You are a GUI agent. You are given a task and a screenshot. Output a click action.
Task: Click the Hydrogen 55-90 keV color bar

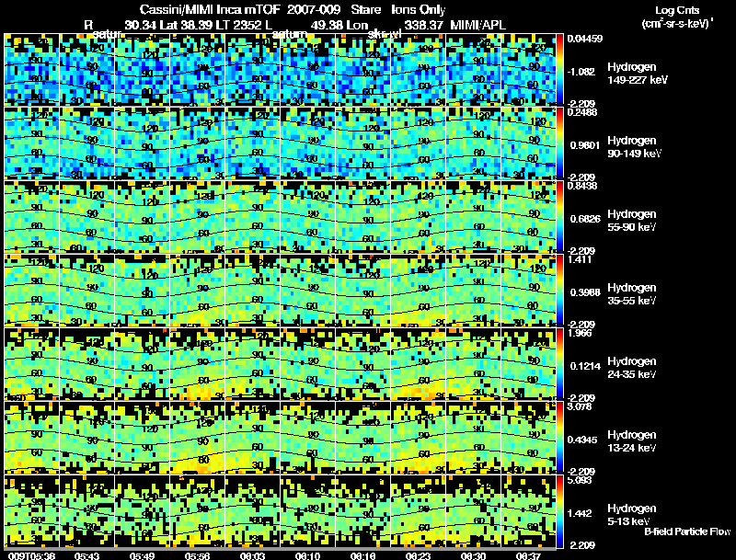(559, 217)
